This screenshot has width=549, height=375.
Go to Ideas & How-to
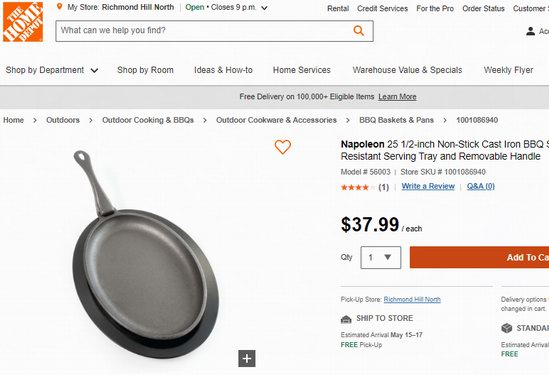click(x=223, y=70)
